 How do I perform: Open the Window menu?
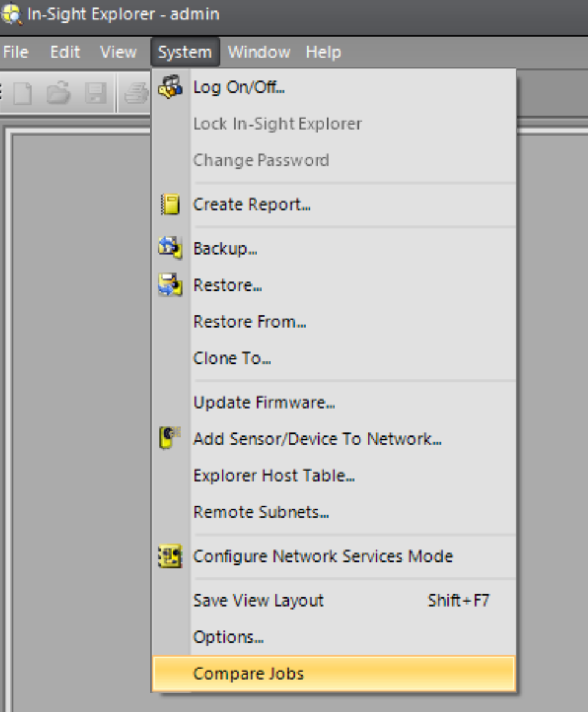[259, 52]
